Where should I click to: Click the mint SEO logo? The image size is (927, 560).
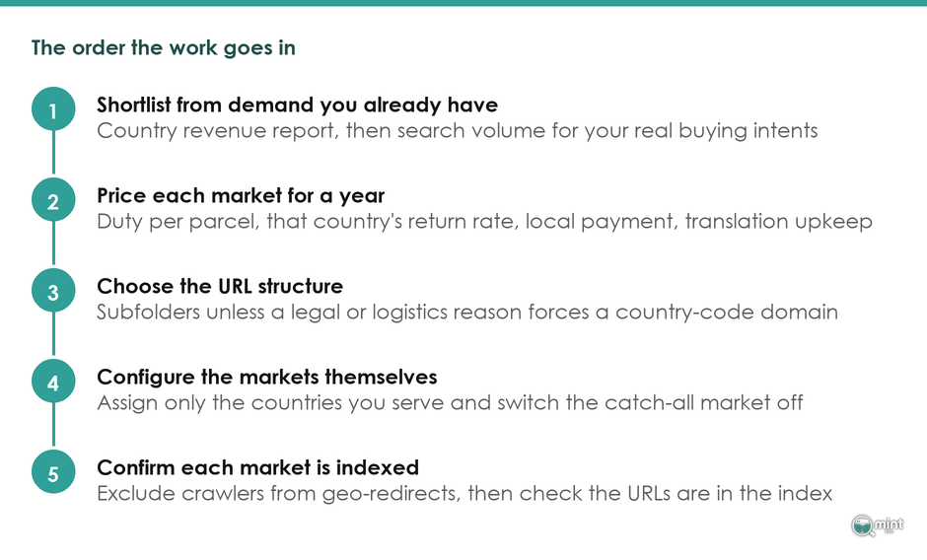[878, 525]
